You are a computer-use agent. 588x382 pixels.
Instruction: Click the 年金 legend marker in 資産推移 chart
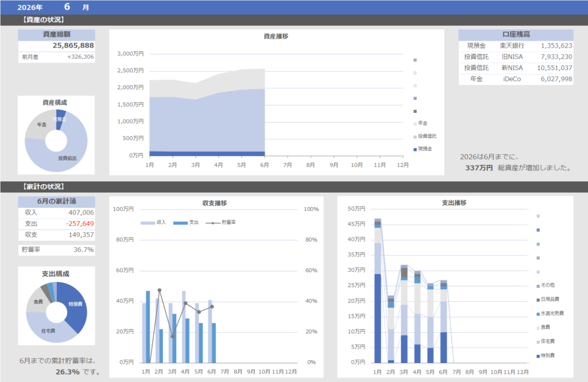coord(415,123)
